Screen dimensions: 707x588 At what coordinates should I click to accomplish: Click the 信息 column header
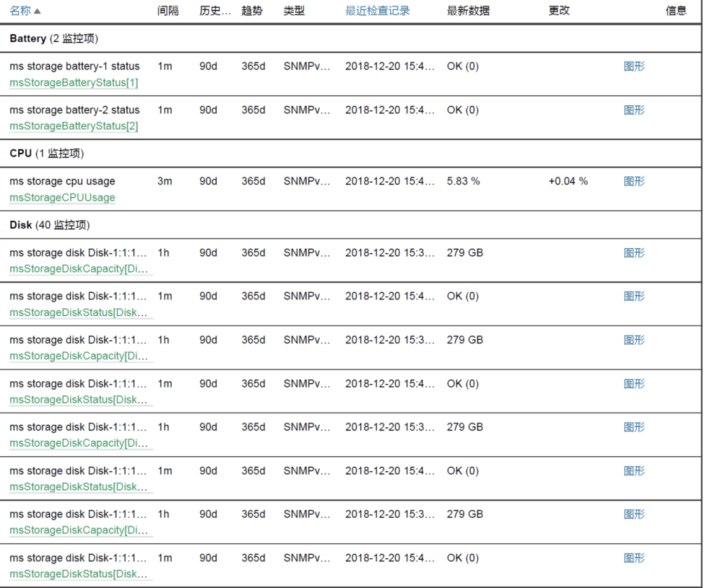(676, 11)
